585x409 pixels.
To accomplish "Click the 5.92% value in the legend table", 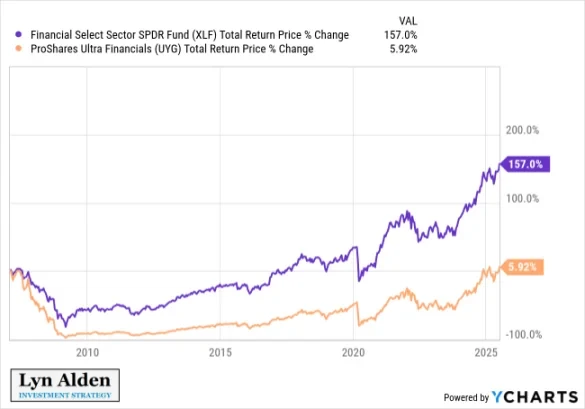I will pos(403,49).
